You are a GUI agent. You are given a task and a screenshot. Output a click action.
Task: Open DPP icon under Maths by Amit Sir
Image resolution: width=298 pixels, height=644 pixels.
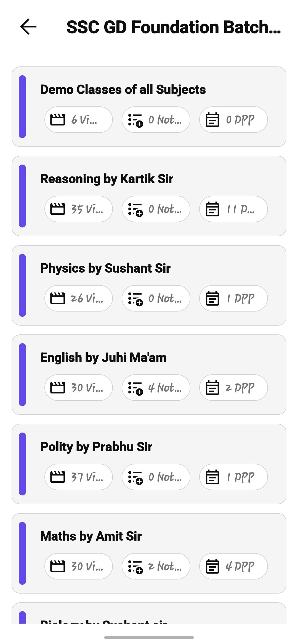point(212,566)
